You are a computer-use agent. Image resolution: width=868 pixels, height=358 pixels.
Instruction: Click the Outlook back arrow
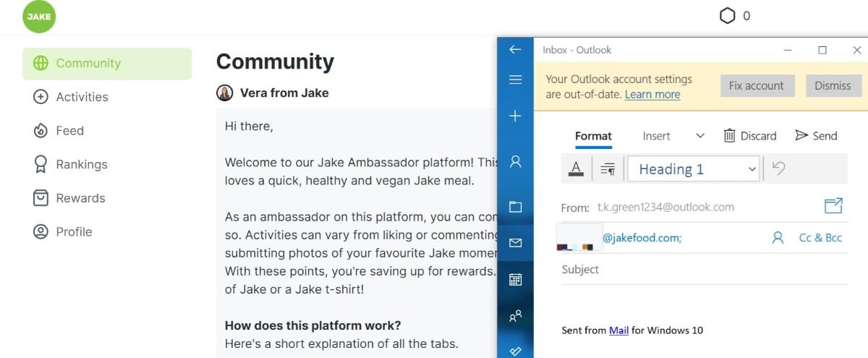(515, 50)
